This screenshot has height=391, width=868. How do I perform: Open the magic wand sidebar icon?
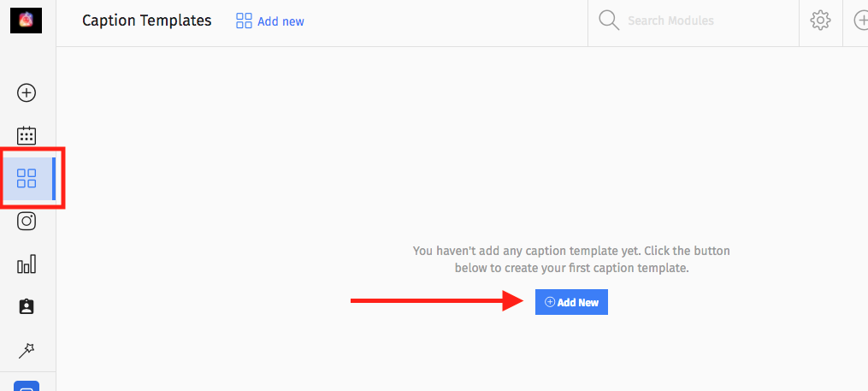coord(27,350)
